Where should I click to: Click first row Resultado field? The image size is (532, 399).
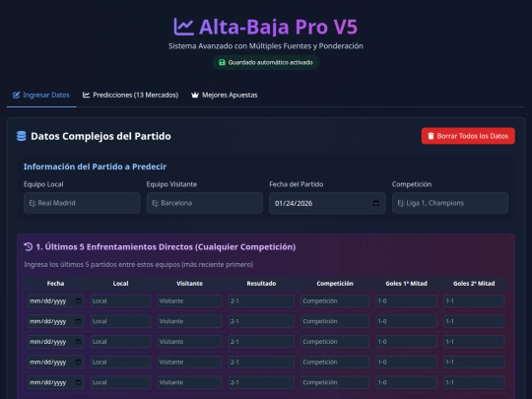point(261,300)
